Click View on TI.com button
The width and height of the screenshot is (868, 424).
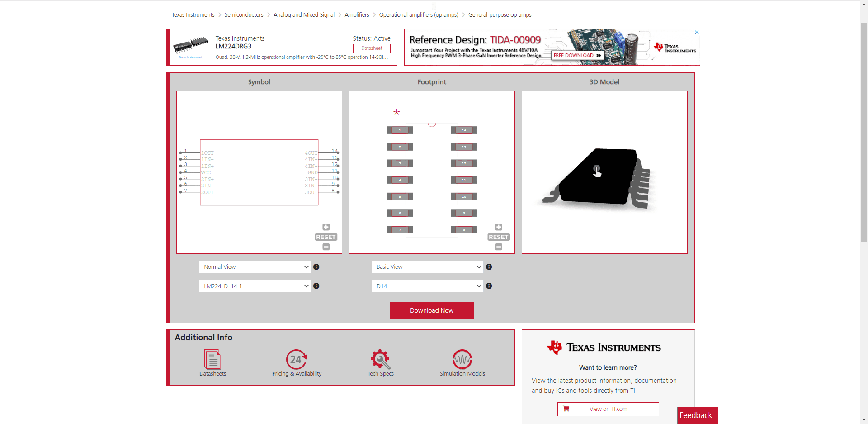608,409
